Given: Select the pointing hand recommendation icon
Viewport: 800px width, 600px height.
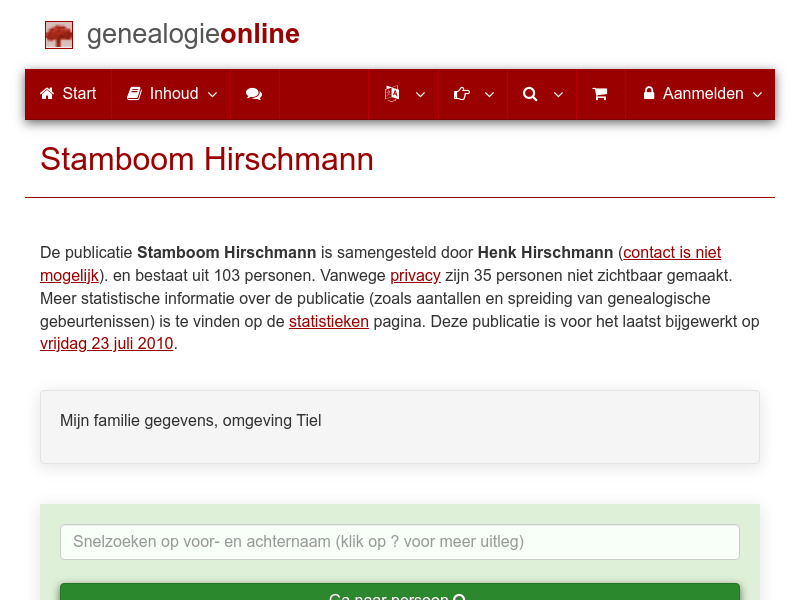Looking at the screenshot, I should pos(460,93).
